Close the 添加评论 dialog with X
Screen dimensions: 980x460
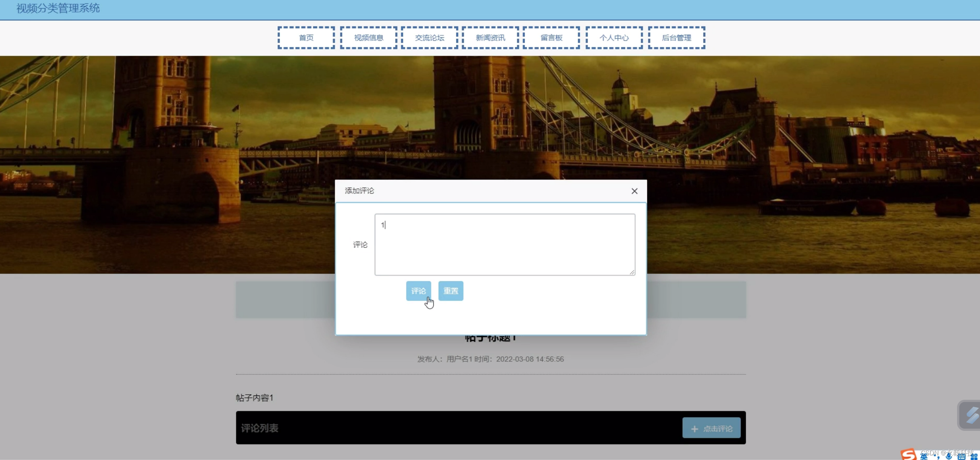pyautogui.click(x=634, y=191)
